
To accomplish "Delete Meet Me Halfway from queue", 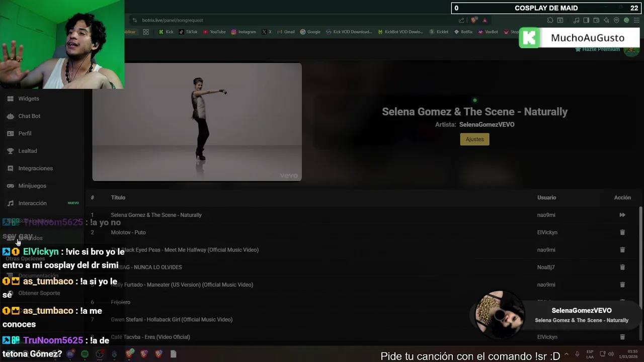I will [x=622, y=250].
